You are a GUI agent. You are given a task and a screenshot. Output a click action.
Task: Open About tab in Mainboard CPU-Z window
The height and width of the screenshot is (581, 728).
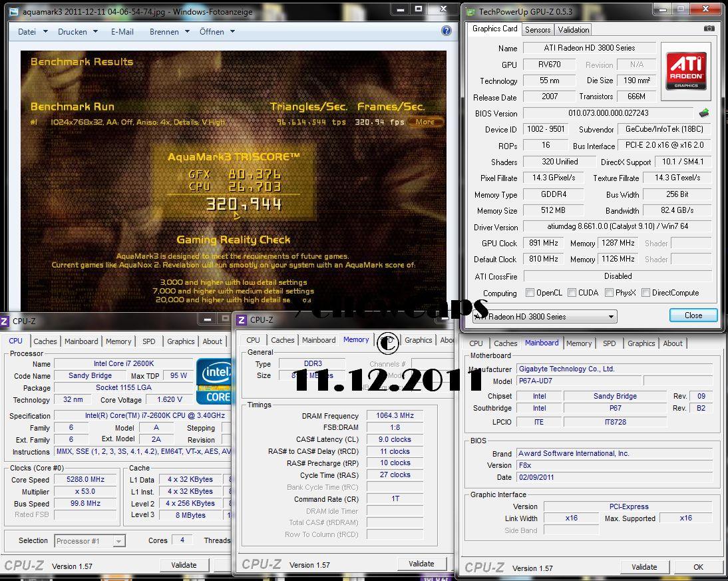pyautogui.click(x=673, y=343)
